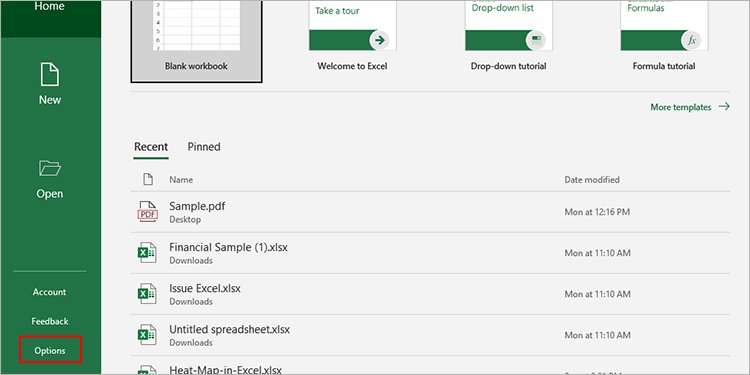The height and width of the screenshot is (375, 750).
Task: Click the arrow next to More templates
Action: [724, 107]
